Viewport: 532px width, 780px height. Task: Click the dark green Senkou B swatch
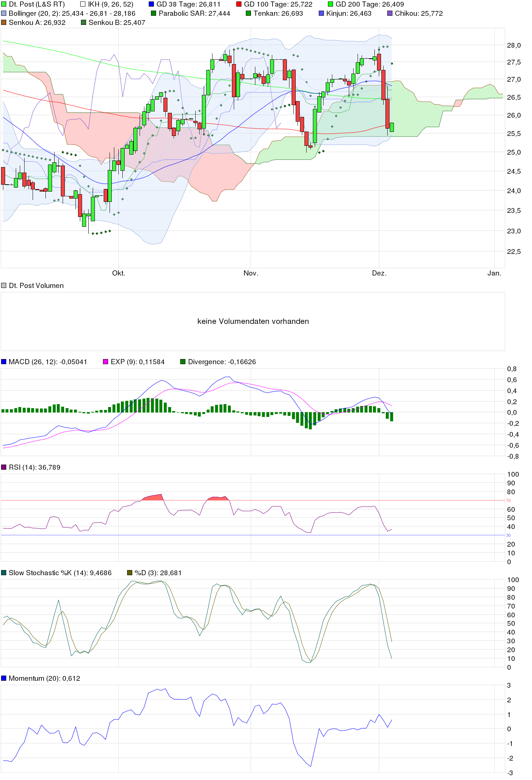pyautogui.click(x=84, y=23)
